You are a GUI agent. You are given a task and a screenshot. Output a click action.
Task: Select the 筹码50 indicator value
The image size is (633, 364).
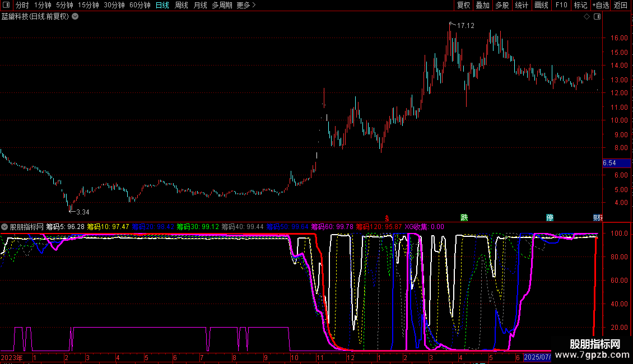287,227
